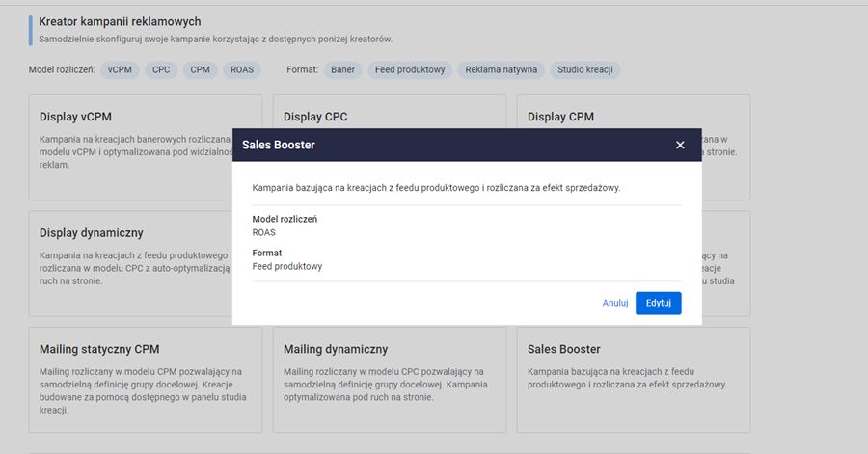Open the Sales Booster card
This screenshot has width=868, height=454.
point(634,380)
